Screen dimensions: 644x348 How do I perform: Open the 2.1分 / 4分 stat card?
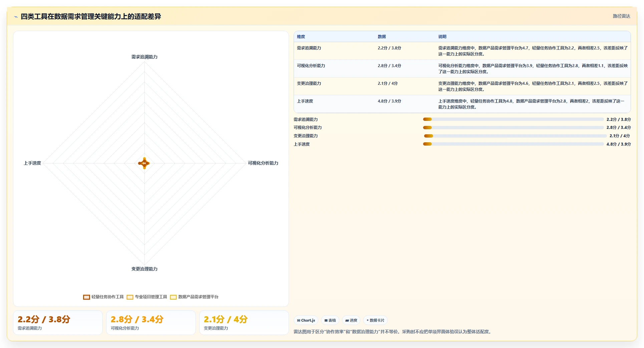pyautogui.click(x=244, y=323)
